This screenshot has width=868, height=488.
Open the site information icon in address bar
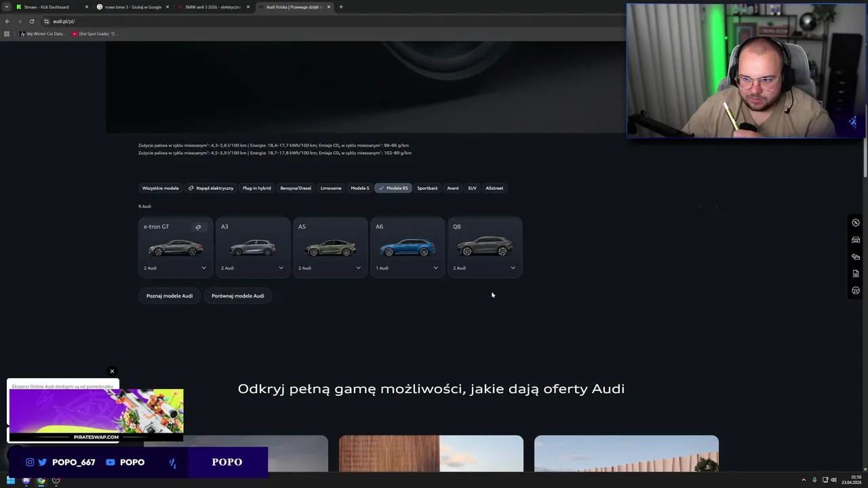click(x=46, y=21)
